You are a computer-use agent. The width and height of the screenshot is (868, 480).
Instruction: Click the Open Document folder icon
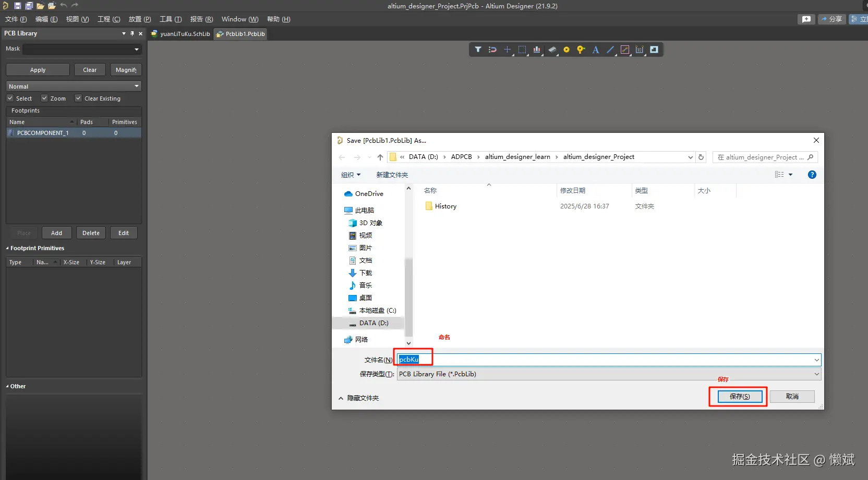[40, 6]
